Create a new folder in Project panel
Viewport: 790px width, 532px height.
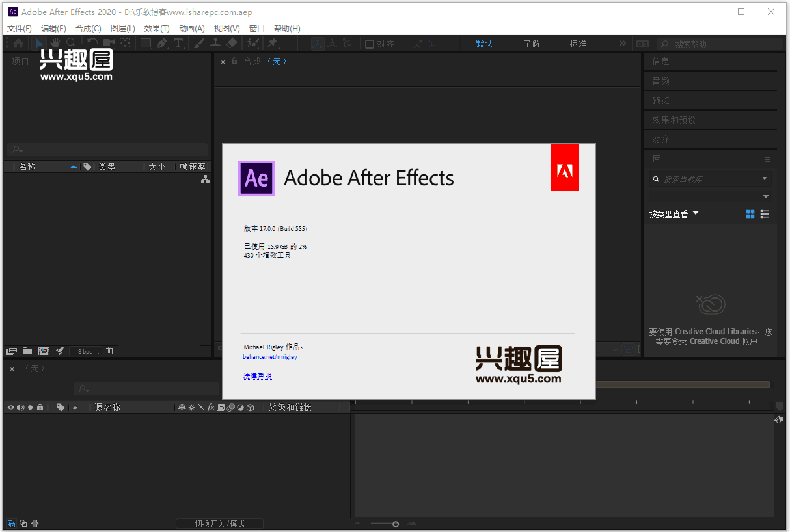[27, 351]
